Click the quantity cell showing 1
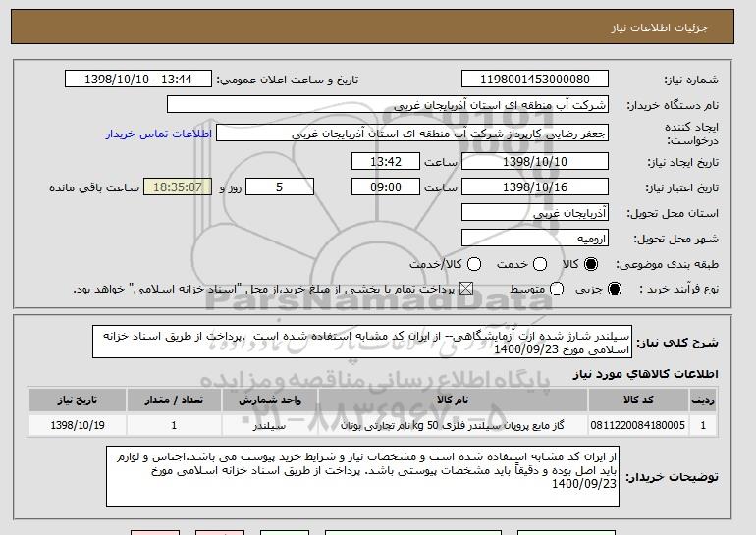756x535 pixels. [174, 425]
